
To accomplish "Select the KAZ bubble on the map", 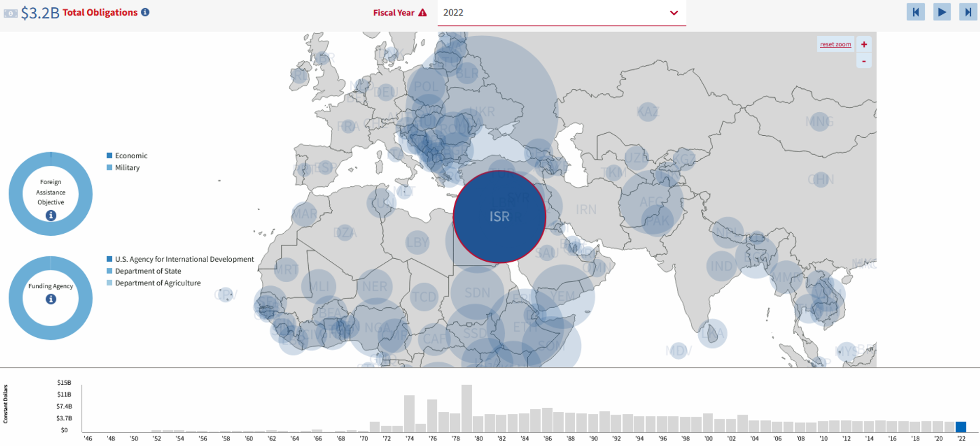I will (x=648, y=111).
